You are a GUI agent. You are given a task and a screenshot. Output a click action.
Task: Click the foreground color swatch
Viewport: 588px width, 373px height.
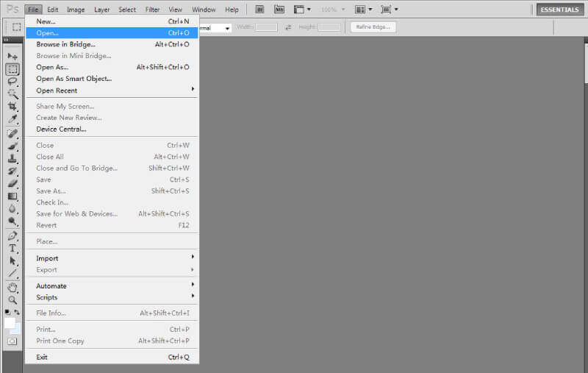pos(10,323)
